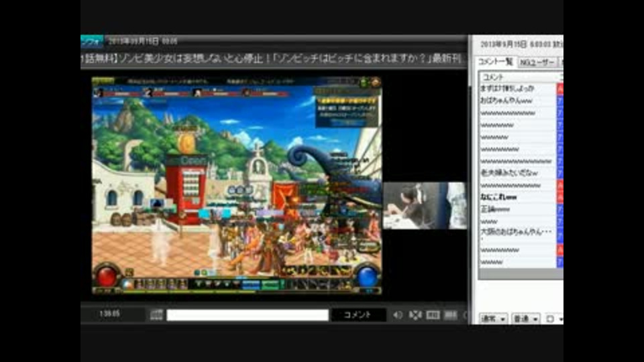
Task: Focus the comment text input field
Action: pos(248,315)
